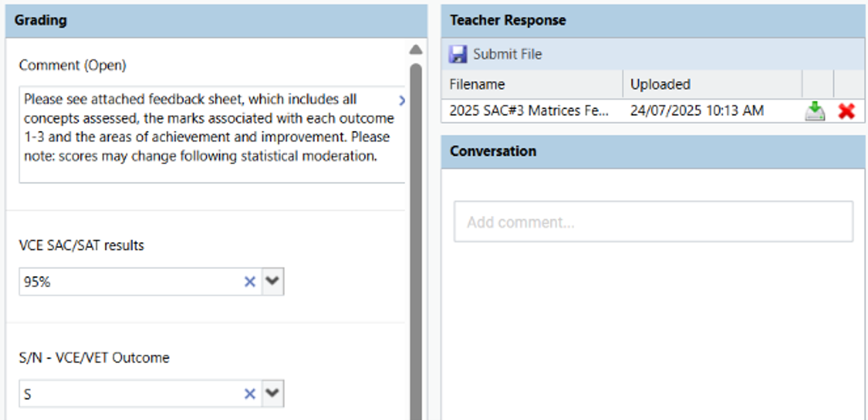
Task: Click the upload date 24/07/2025 cell
Action: 697,111
